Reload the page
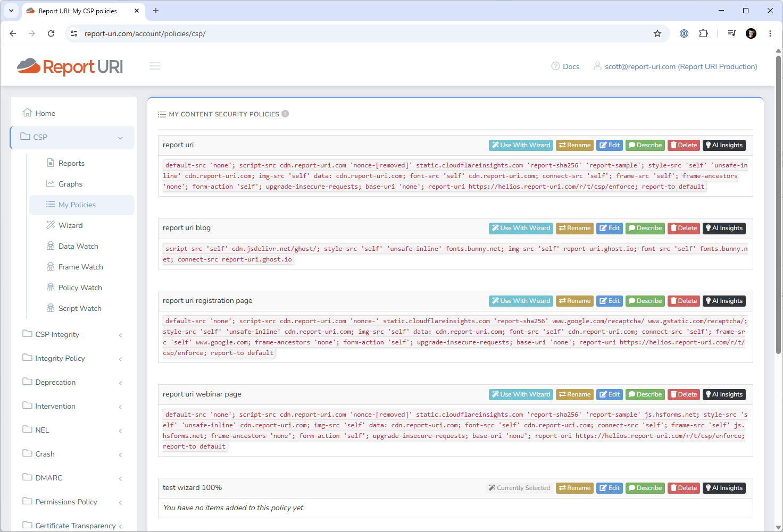This screenshot has width=783, height=532. click(51, 33)
